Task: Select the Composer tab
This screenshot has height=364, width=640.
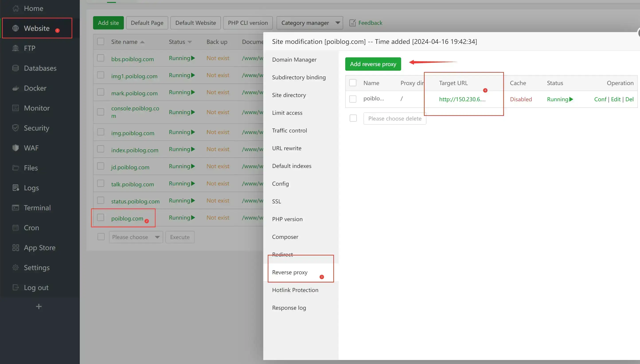Action: tap(285, 237)
